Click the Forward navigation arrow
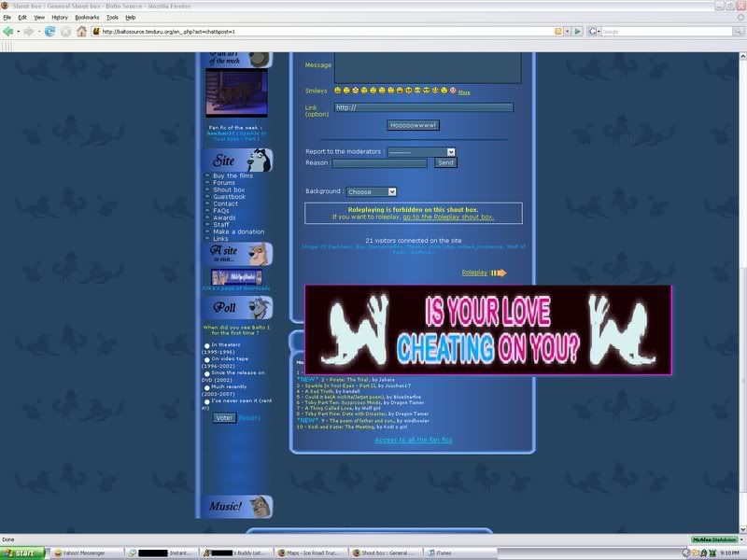This screenshot has width=747, height=560. pos(29,32)
